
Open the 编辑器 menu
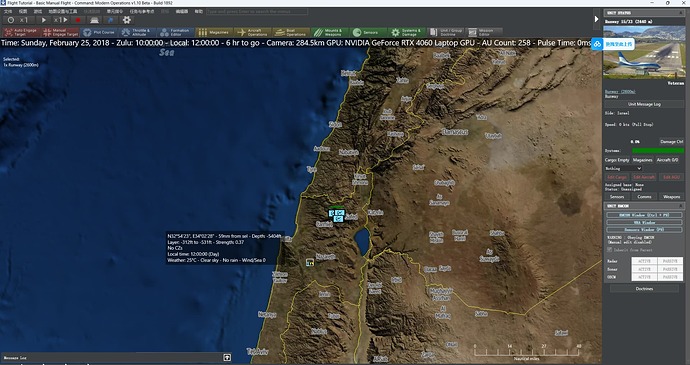(182, 11)
